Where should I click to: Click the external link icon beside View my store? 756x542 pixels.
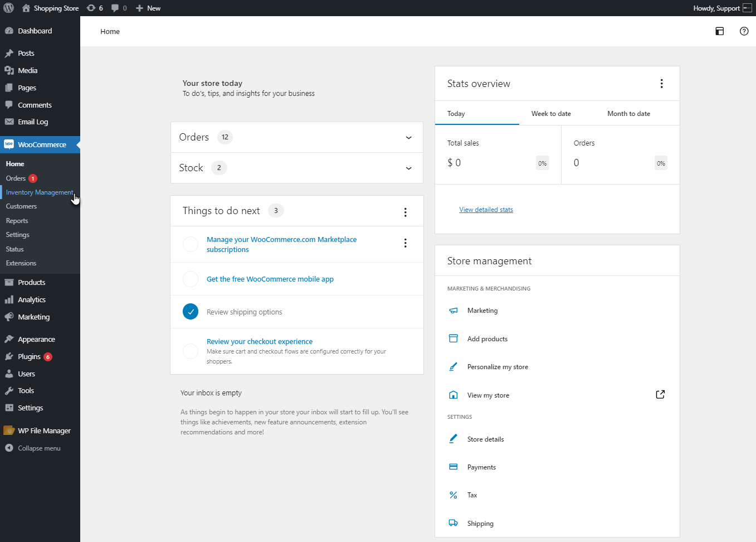tap(660, 395)
